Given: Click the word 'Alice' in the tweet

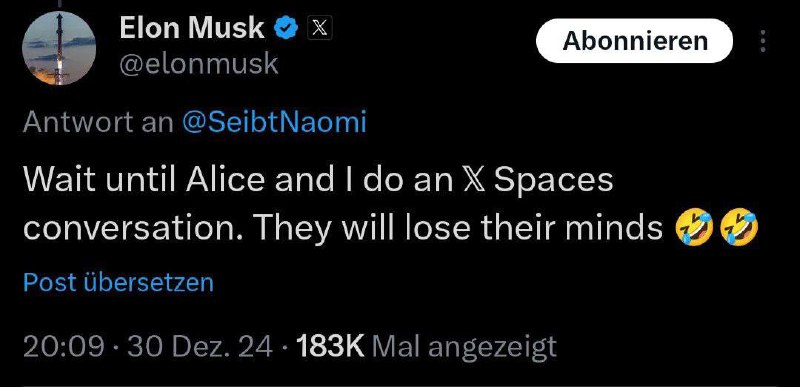Looking at the screenshot, I should [x=225, y=179].
